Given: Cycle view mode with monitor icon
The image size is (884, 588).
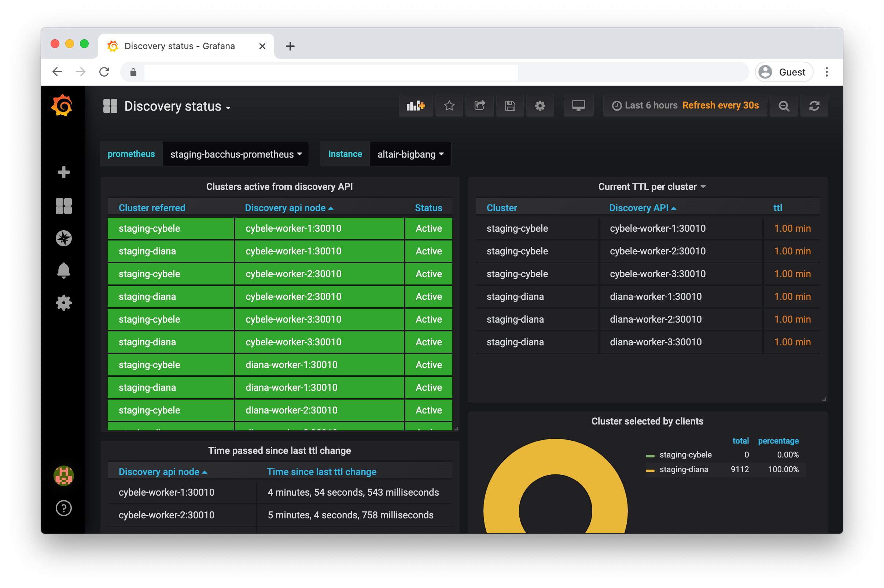Looking at the screenshot, I should tap(578, 106).
